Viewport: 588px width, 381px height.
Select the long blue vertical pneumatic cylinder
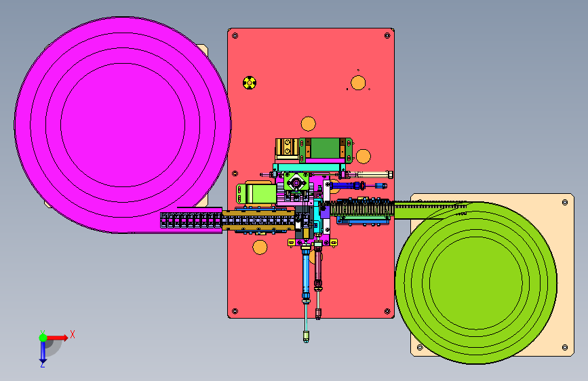pos(306,274)
